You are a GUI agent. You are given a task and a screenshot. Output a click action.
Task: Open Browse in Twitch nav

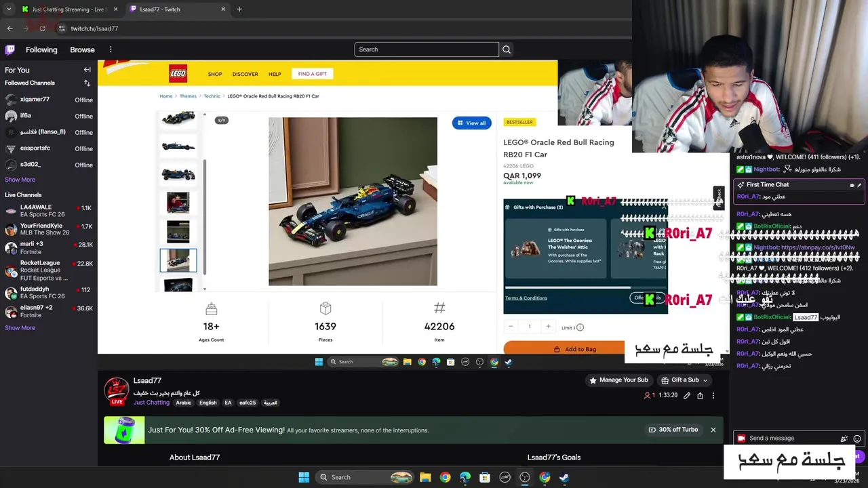[x=82, y=49]
